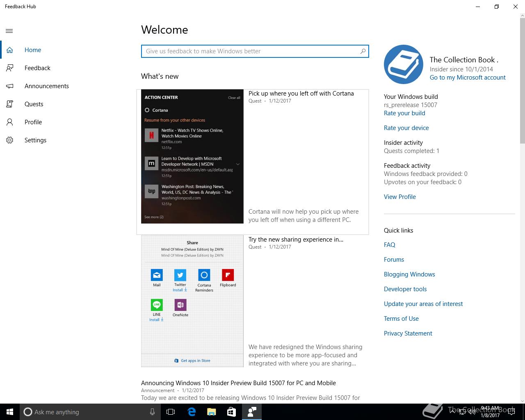
Task: Click the Profile person icon
Action: click(10, 122)
